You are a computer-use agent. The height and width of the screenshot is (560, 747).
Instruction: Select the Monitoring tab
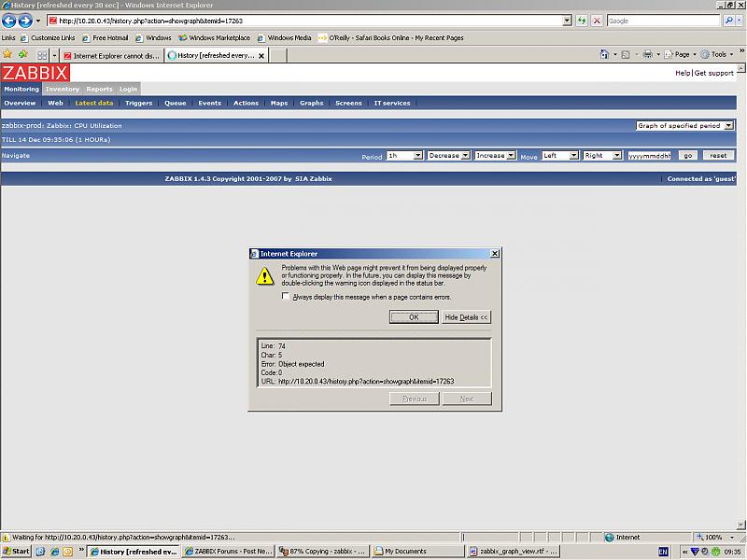tap(21, 89)
